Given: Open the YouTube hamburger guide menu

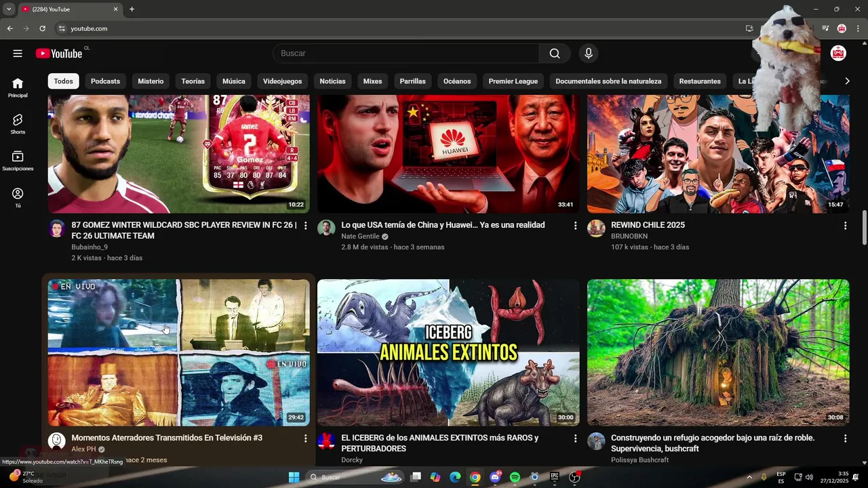Looking at the screenshot, I should [x=18, y=54].
